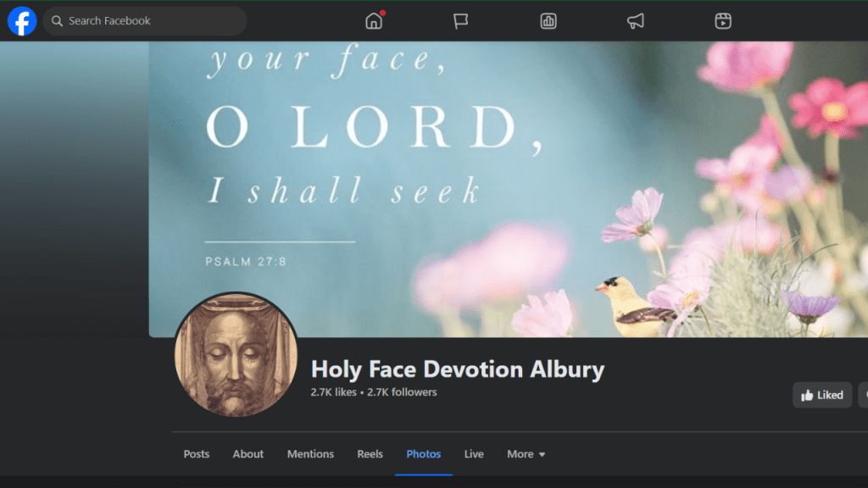Image resolution: width=868 pixels, height=488 pixels.
Task: Toggle the Liked button to unlike page
Action: (x=822, y=395)
